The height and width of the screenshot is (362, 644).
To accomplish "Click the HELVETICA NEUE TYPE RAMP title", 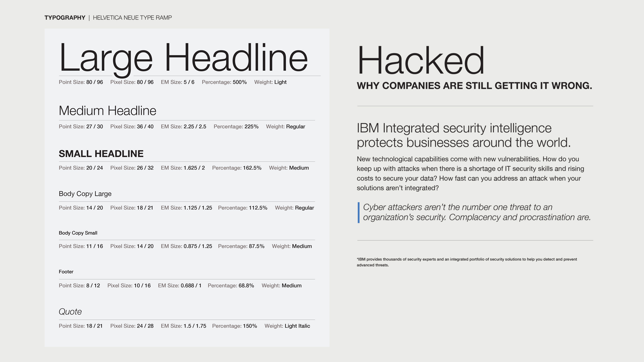I will point(132,18).
